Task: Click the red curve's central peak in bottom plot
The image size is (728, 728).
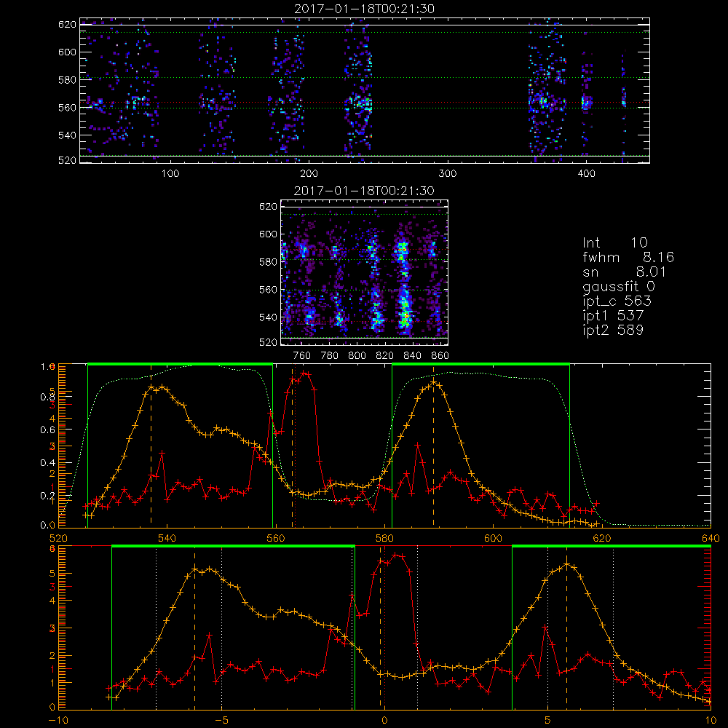Action: pos(395,555)
